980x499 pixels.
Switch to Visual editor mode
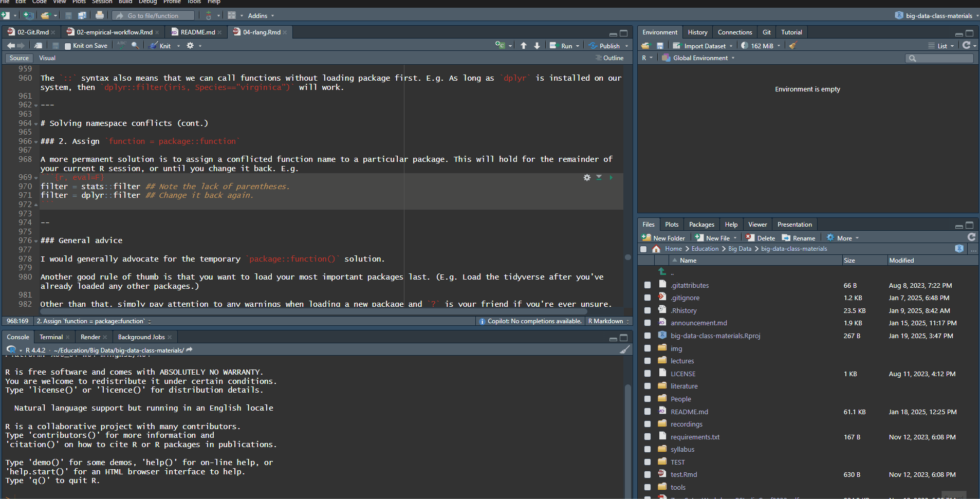(x=47, y=58)
